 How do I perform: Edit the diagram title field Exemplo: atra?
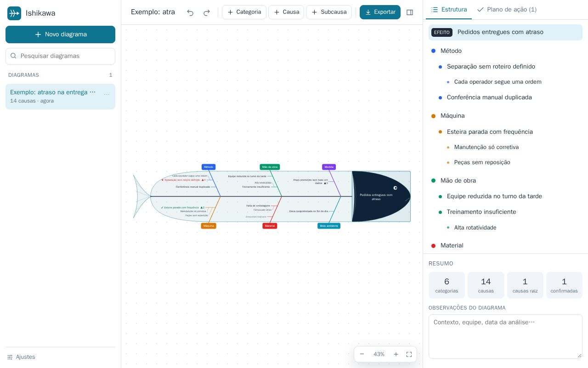point(154,12)
